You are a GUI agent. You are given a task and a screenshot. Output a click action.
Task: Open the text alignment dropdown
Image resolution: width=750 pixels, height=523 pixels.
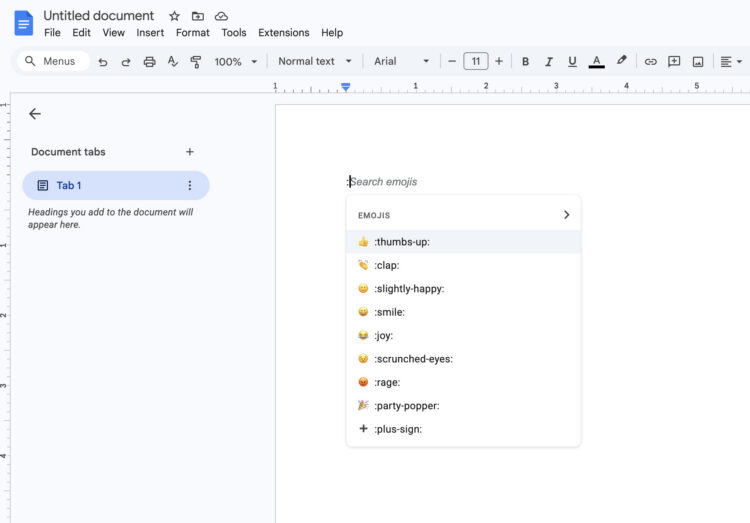731,62
